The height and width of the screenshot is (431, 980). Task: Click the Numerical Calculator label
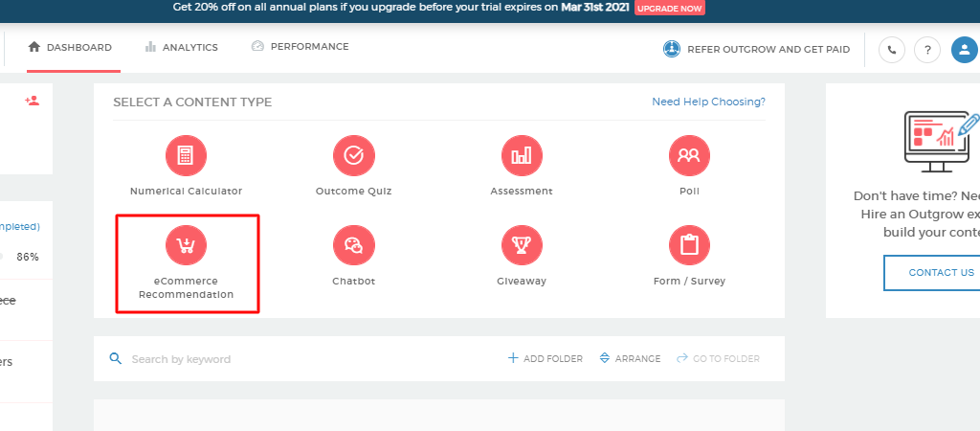point(186,192)
